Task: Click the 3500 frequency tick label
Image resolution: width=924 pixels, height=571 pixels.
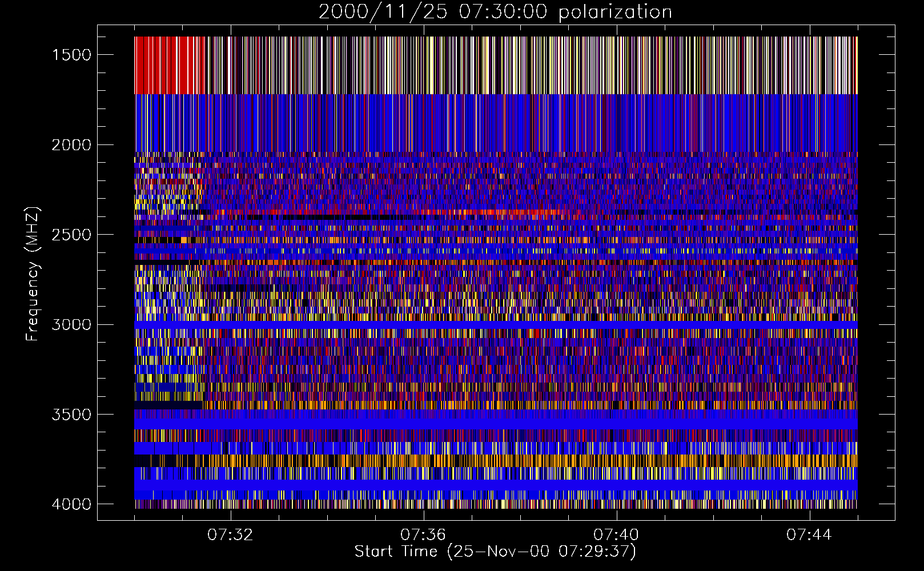Action: [71, 415]
